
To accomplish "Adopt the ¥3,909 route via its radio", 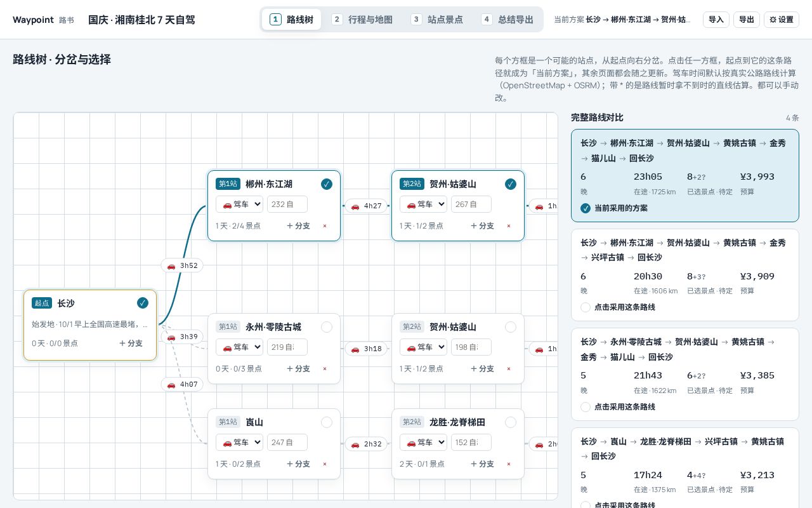I will click(x=586, y=307).
